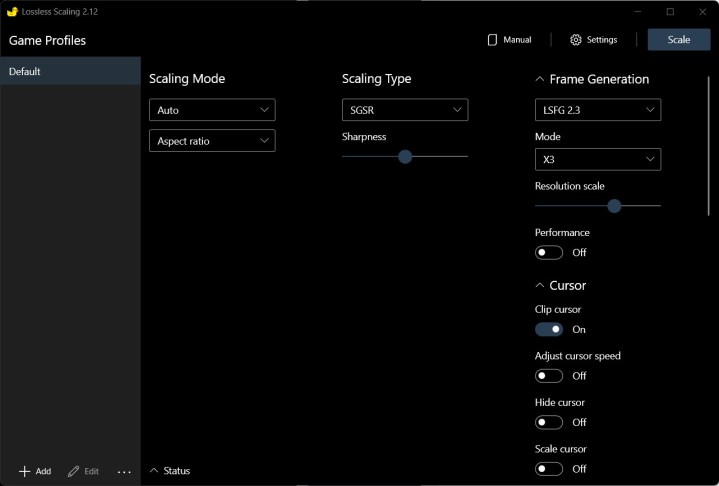This screenshot has width=719, height=486.
Task: Click the Scale button
Action: click(x=678, y=40)
